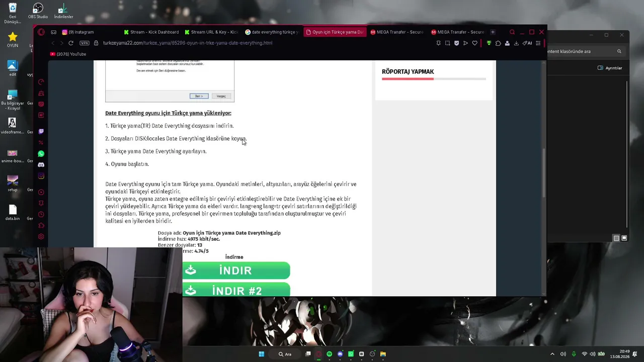This screenshot has height=362, width=644.
Task: Open History clock icon in the sidebar
Action: 41,215
